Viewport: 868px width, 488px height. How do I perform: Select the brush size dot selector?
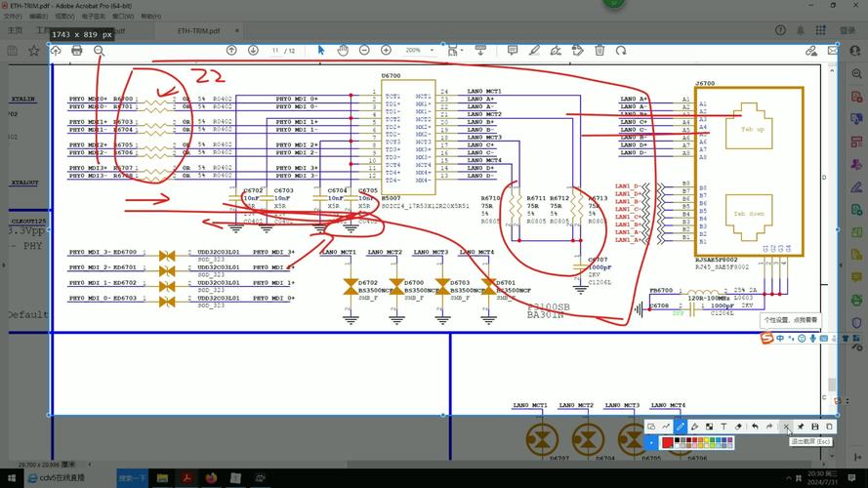point(651,442)
